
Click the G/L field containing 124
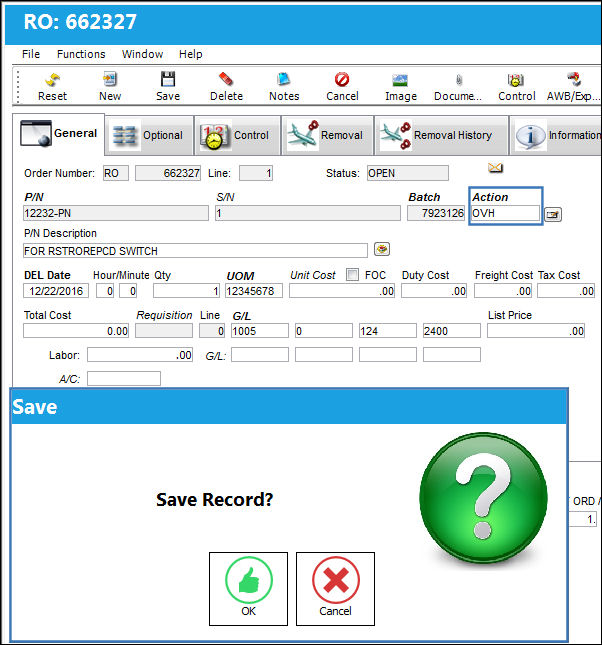pyautogui.click(x=388, y=331)
